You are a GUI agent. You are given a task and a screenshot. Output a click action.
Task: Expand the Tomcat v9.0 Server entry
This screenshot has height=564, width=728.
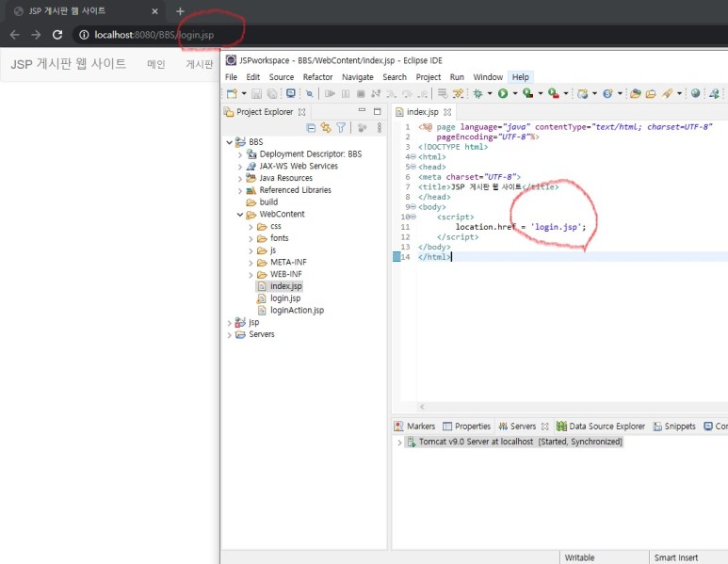click(x=399, y=442)
